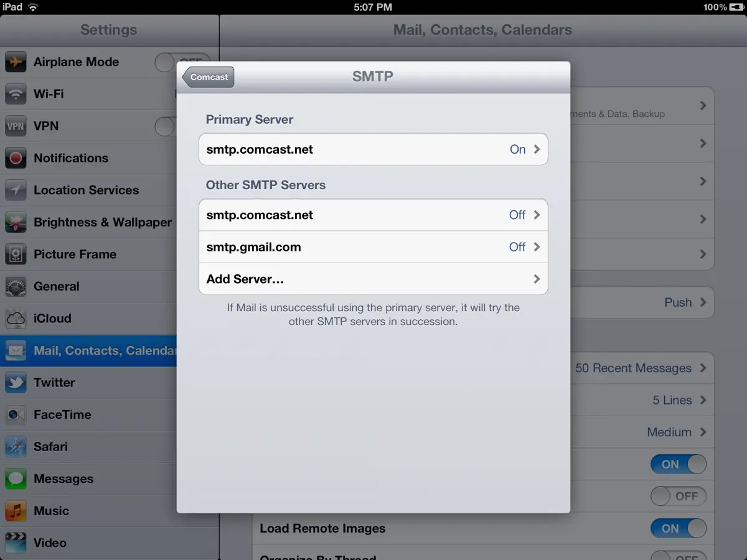Select Picture Frame in the sidebar
747x560 pixels.
click(75, 254)
